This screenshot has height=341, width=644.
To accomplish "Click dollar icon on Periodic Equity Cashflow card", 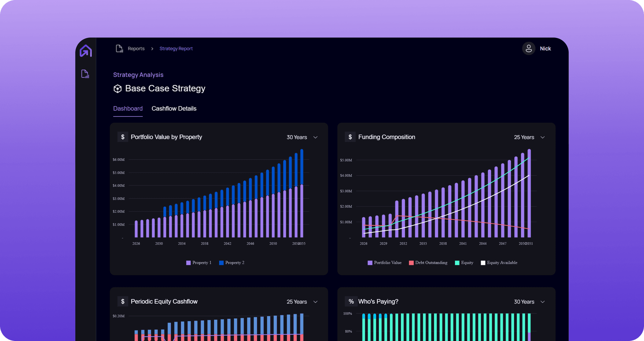I will click(x=123, y=301).
